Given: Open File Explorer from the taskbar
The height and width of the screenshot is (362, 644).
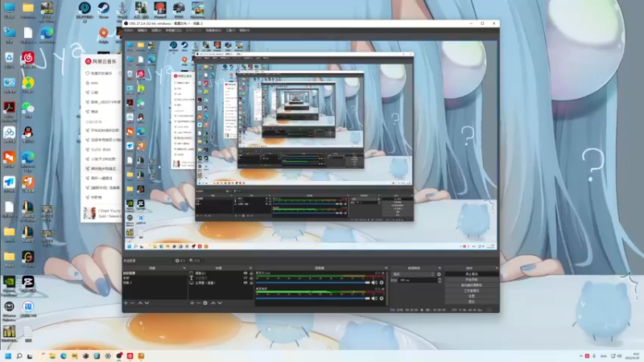Looking at the screenshot, I should (x=52, y=356).
